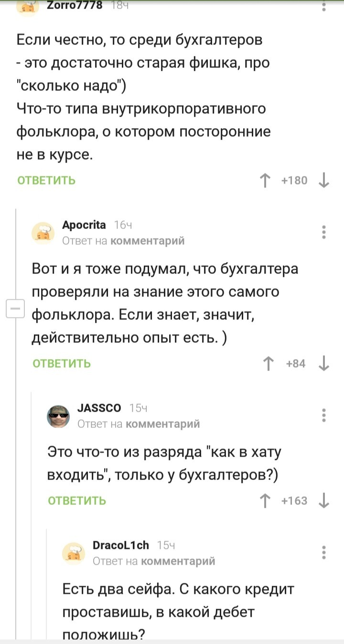Open Apocrita's user profile name

pos(84,225)
